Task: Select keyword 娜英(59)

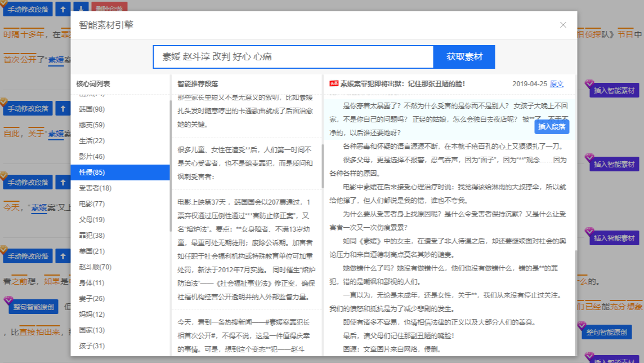Action: coord(120,125)
